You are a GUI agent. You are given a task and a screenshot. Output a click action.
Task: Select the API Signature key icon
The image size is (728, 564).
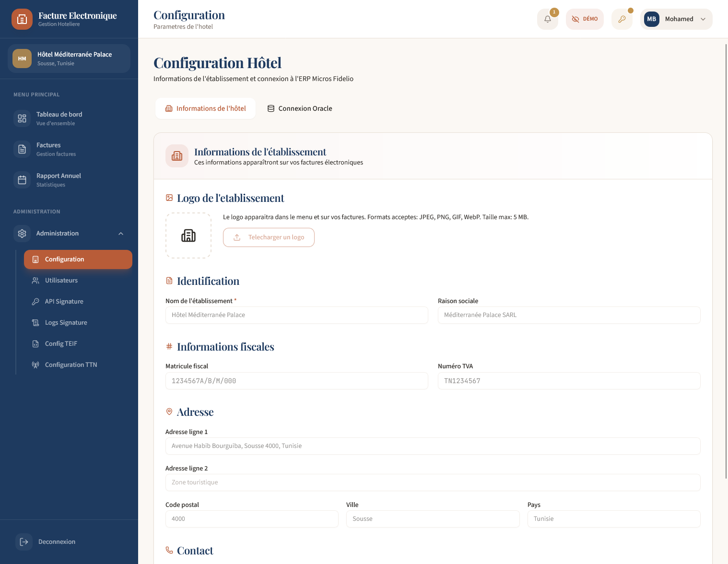coord(35,301)
